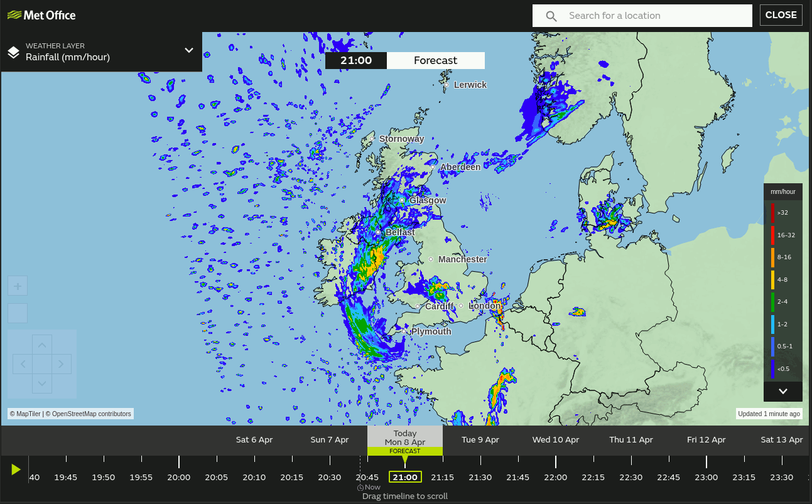812x504 pixels.
Task: Jump to 20:45 on the timeline
Action: 367,477
